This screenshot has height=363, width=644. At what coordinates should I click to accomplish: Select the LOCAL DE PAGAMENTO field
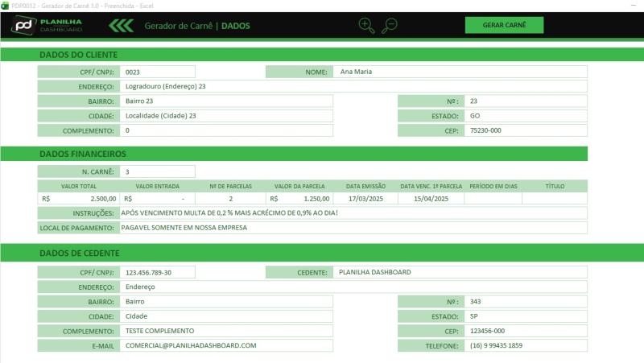tap(353, 228)
